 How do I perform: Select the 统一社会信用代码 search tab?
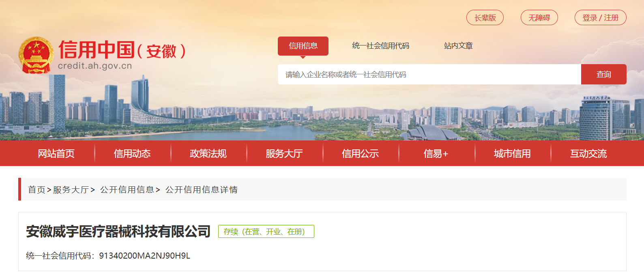pyautogui.click(x=381, y=46)
